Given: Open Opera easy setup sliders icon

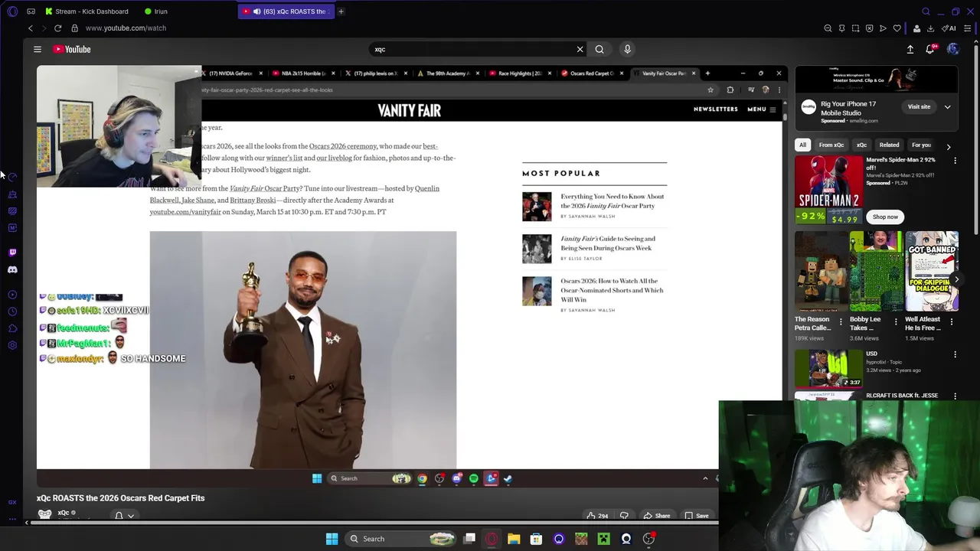Looking at the screenshot, I should (968, 28).
